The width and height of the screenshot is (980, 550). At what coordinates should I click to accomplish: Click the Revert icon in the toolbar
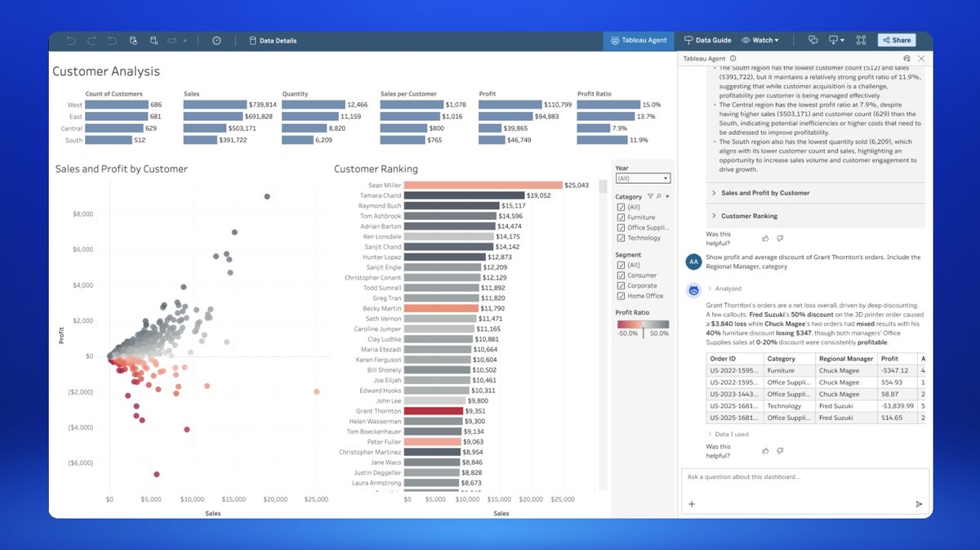pos(112,40)
